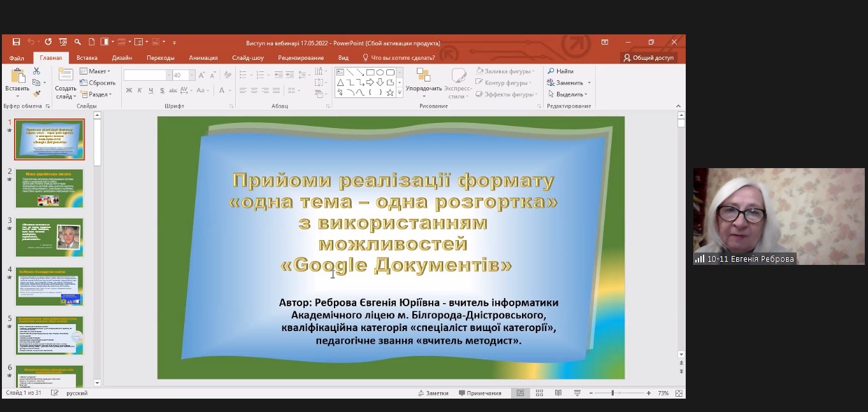The image size is (868, 412).
Task: Open the Макет layout dropdown
Action: coord(95,71)
